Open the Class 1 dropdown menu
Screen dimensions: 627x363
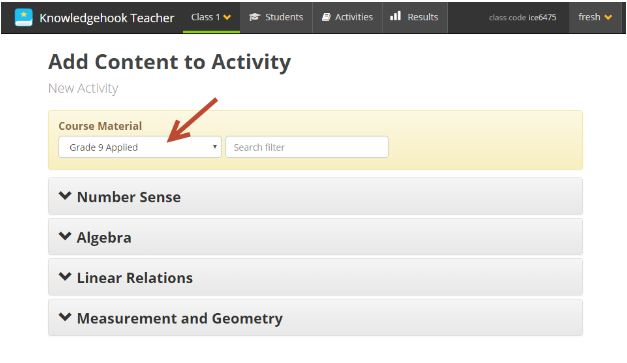click(211, 17)
